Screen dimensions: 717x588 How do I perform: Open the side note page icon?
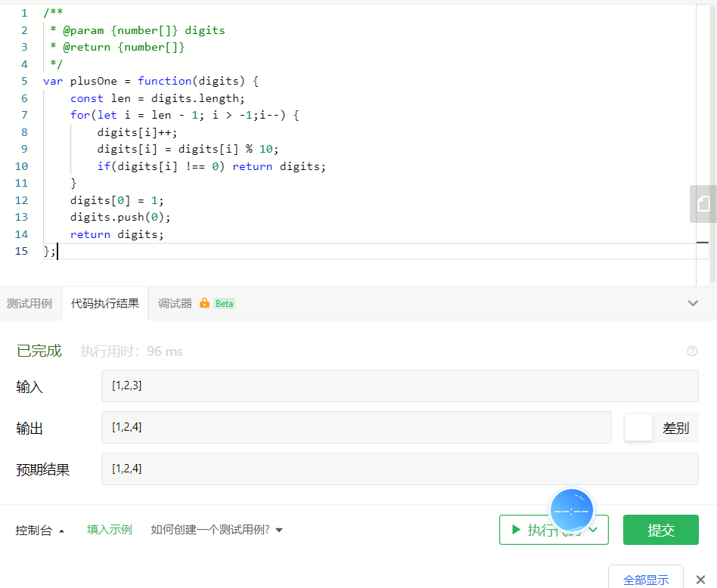[703, 204]
